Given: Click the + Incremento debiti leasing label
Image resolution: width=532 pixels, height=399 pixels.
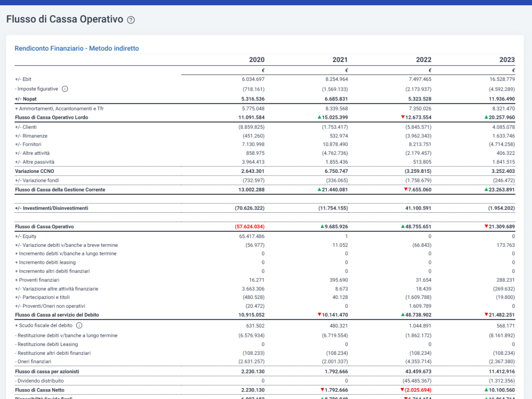Looking at the screenshot, I should [45, 262].
